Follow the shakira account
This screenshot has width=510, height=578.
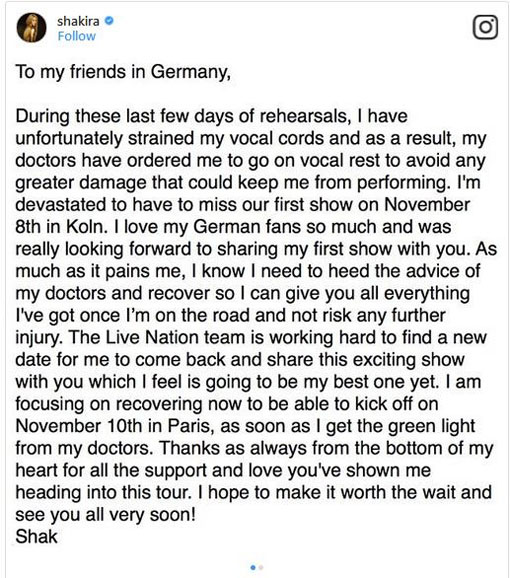pyautogui.click(x=77, y=36)
